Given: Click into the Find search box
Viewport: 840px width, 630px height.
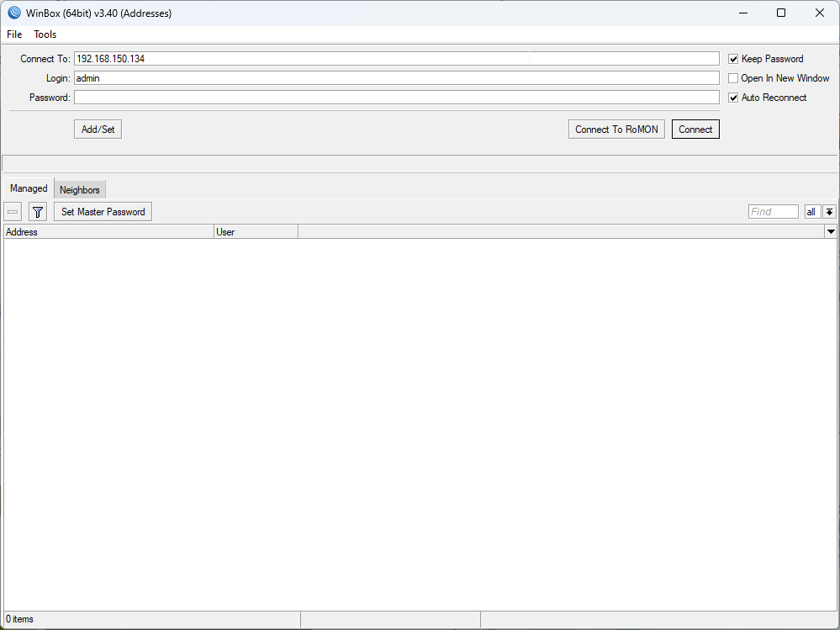Looking at the screenshot, I should tap(774, 212).
